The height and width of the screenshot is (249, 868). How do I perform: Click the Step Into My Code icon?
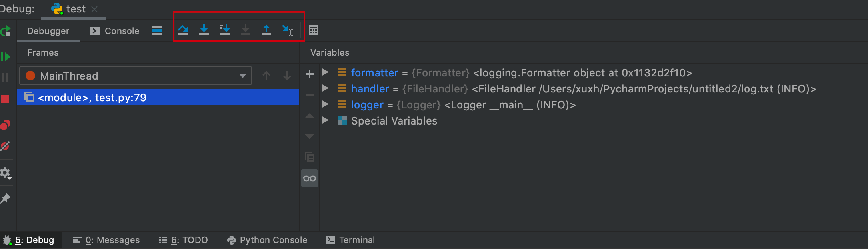[225, 30]
